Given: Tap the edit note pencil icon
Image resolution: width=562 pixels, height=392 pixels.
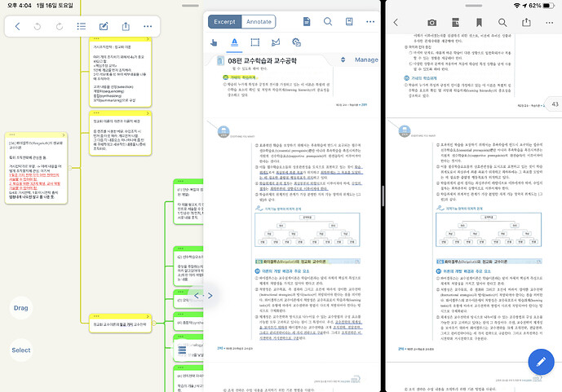Looking at the screenshot, I should tap(104, 26).
